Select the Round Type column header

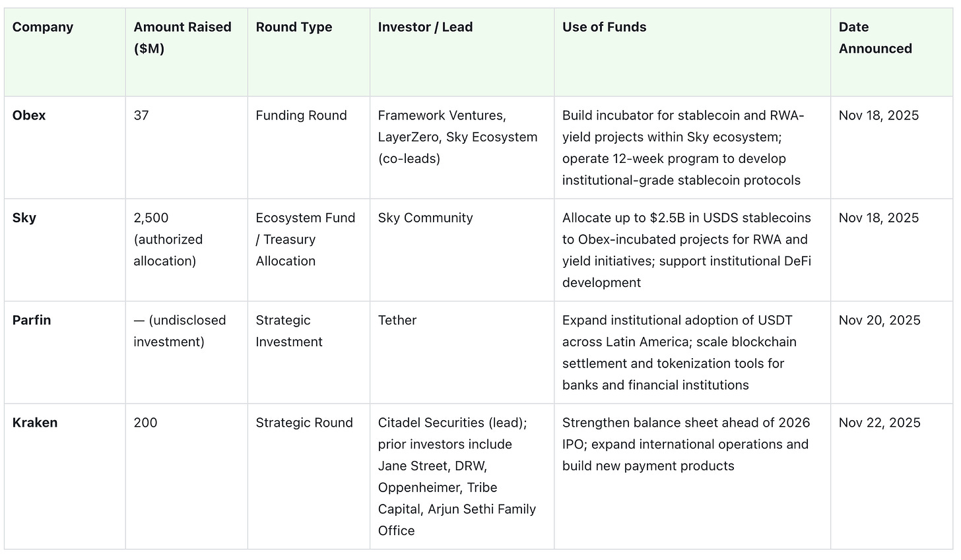click(x=294, y=27)
